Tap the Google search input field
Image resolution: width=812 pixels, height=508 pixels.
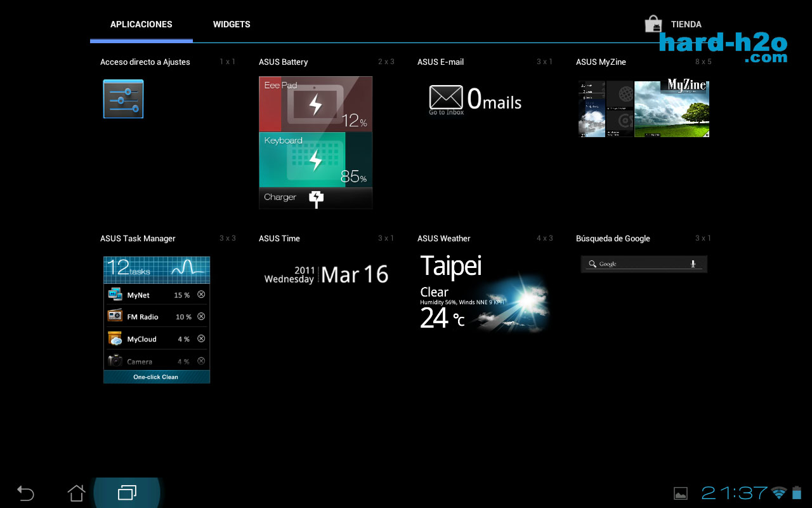[x=644, y=264]
